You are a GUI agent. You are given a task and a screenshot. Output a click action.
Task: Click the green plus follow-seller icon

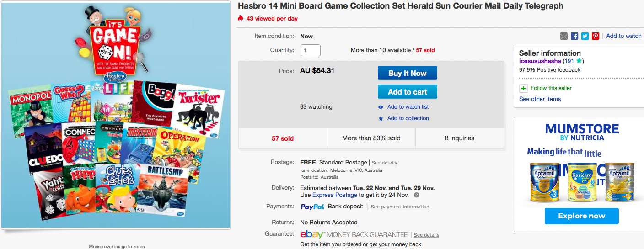pos(523,88)
